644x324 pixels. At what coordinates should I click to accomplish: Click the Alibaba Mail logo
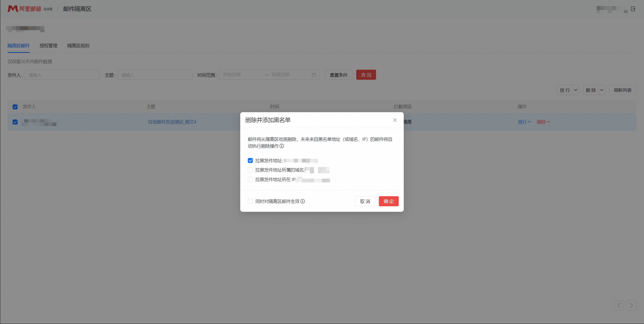(24, 9)
